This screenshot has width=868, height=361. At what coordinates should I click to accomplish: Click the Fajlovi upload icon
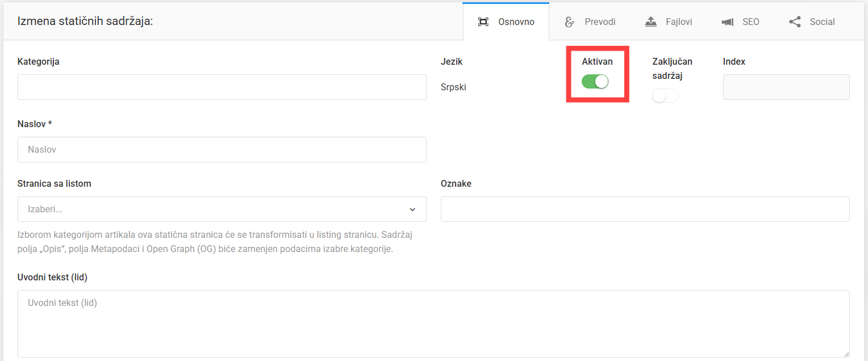(x=651, y=22)
